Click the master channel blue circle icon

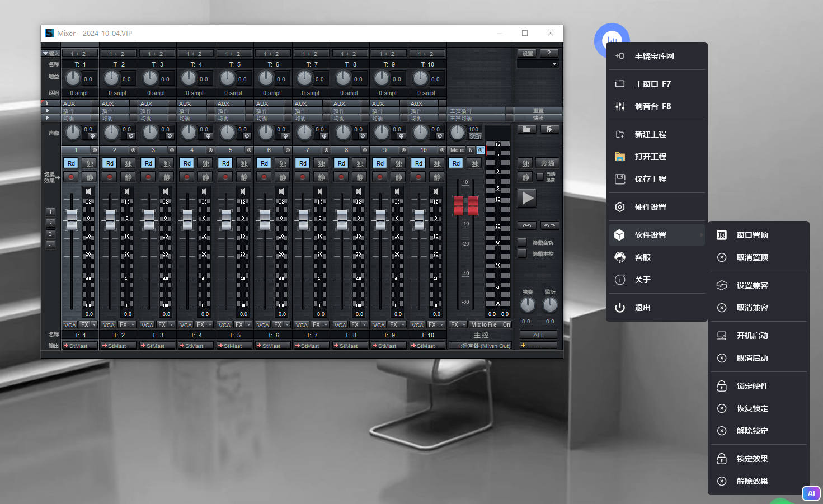coord(480,150)
